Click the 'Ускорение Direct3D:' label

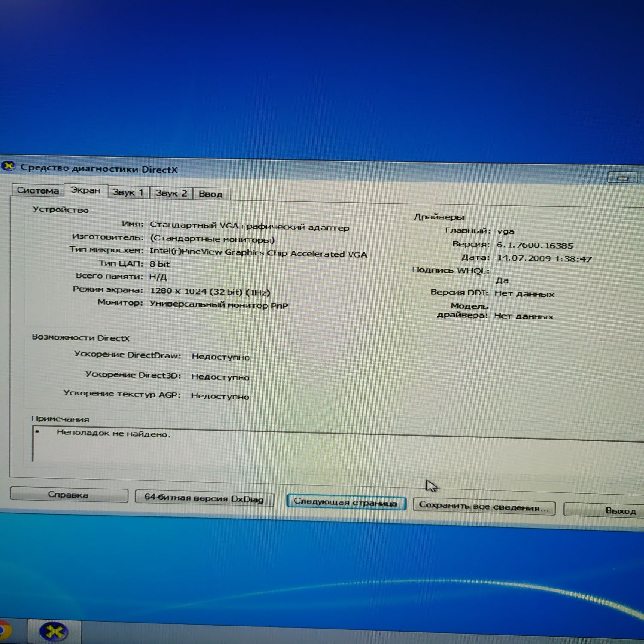click(x=133, y=375)
